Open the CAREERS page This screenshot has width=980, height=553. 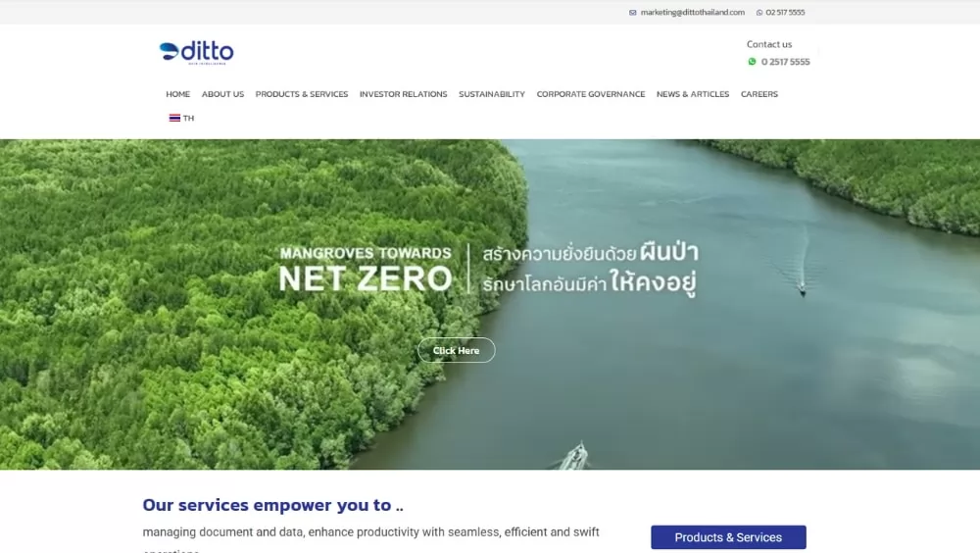pyautogui.click(x=759, y=94)
